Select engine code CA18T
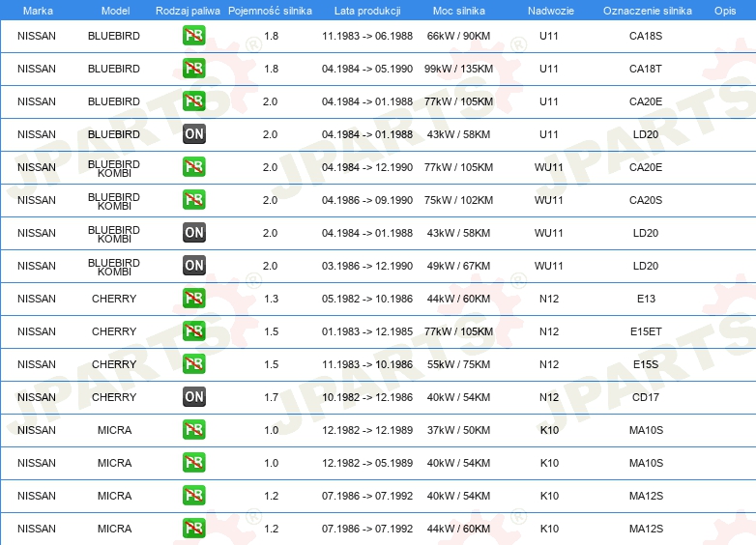 [x=646, y=69]
